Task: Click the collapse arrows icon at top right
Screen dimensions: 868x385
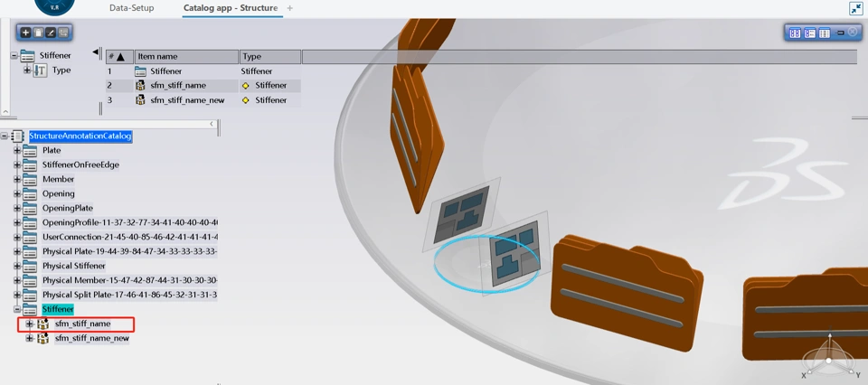Action: [856, 8]
